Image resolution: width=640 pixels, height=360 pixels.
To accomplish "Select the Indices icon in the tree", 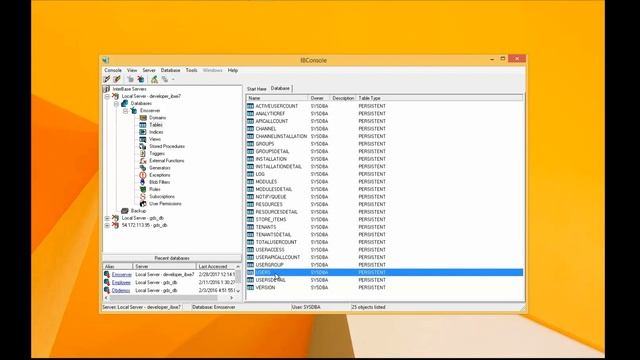I will coord(143,132).
